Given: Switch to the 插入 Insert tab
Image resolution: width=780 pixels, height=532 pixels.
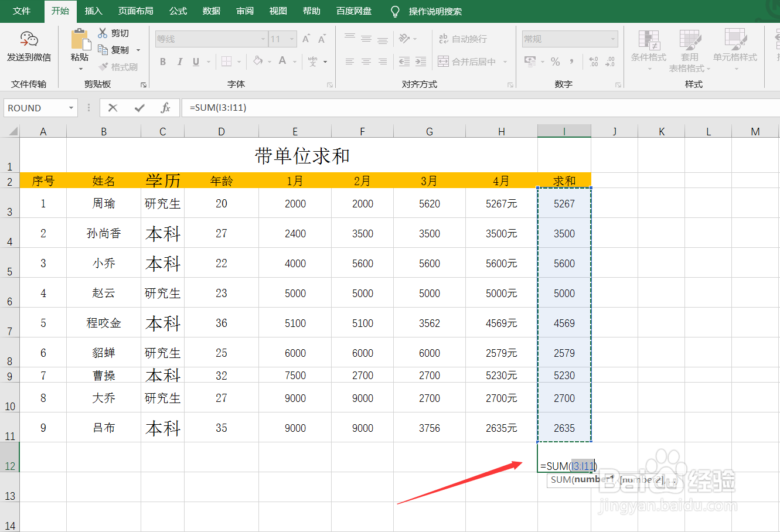Looking at the screenshot, I should 93,11.
